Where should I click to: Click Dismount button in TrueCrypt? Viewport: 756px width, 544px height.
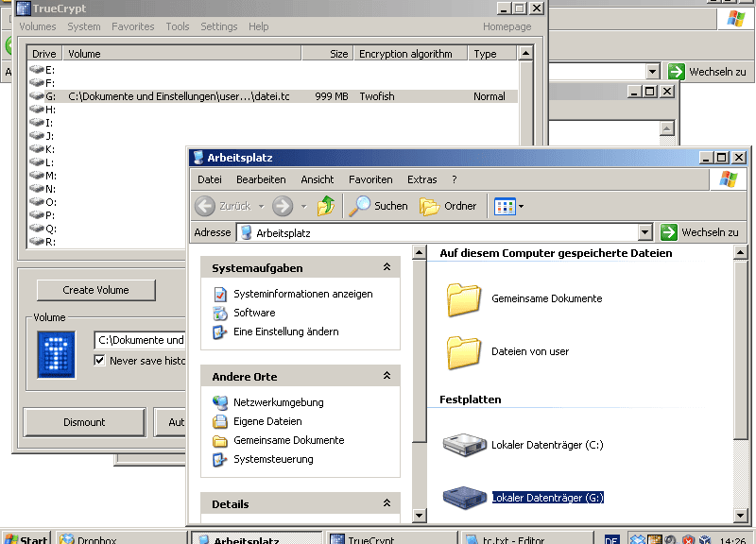pyautogui.click(x=84, y=422)
